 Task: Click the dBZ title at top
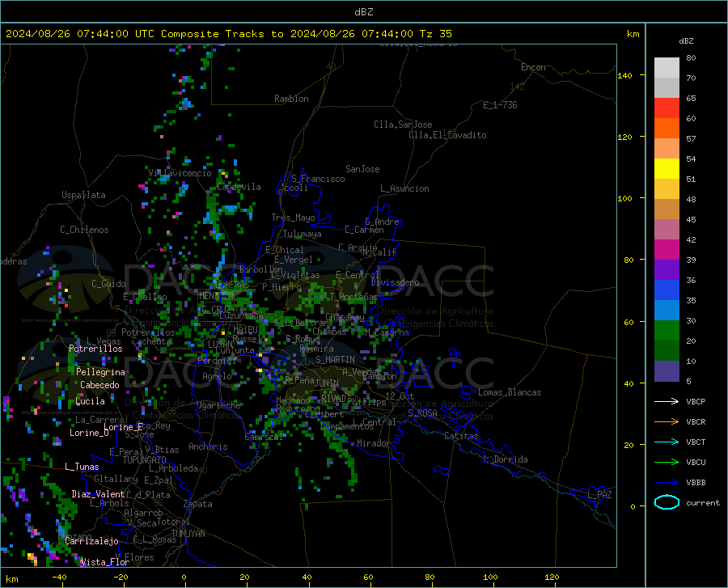363,12
